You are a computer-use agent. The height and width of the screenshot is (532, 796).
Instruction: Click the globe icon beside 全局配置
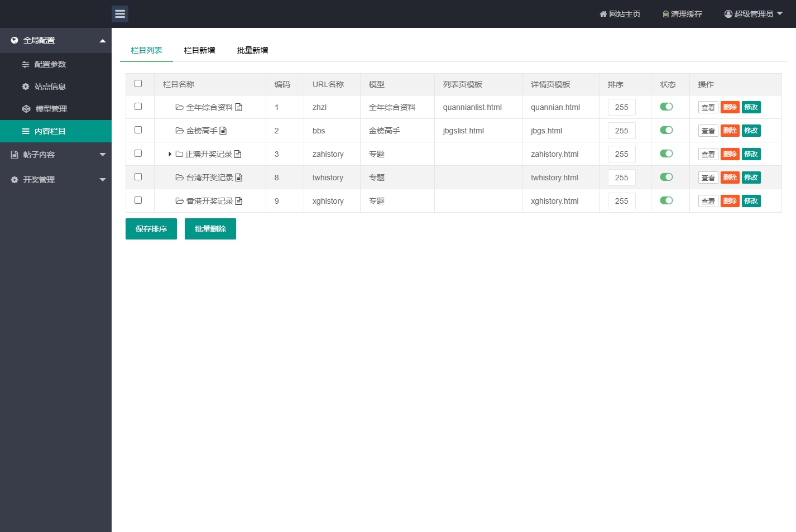15,40
